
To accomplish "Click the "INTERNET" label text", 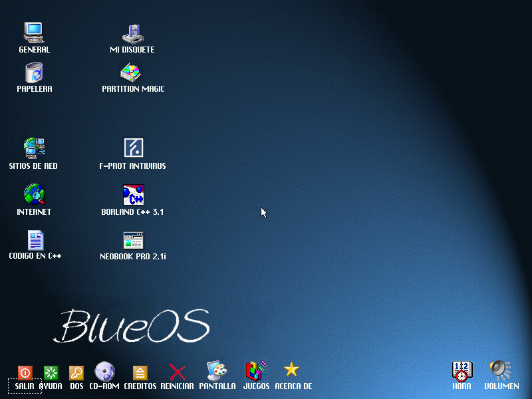I will (x=34, y=212).
